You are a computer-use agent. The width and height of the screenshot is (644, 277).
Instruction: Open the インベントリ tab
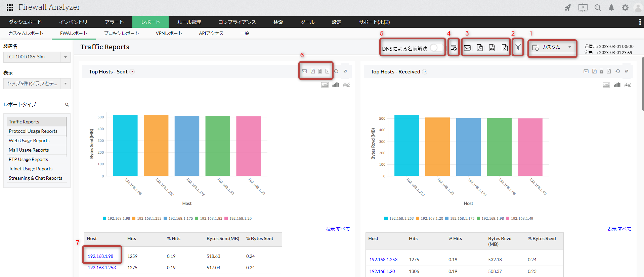(x=73, y=22)
